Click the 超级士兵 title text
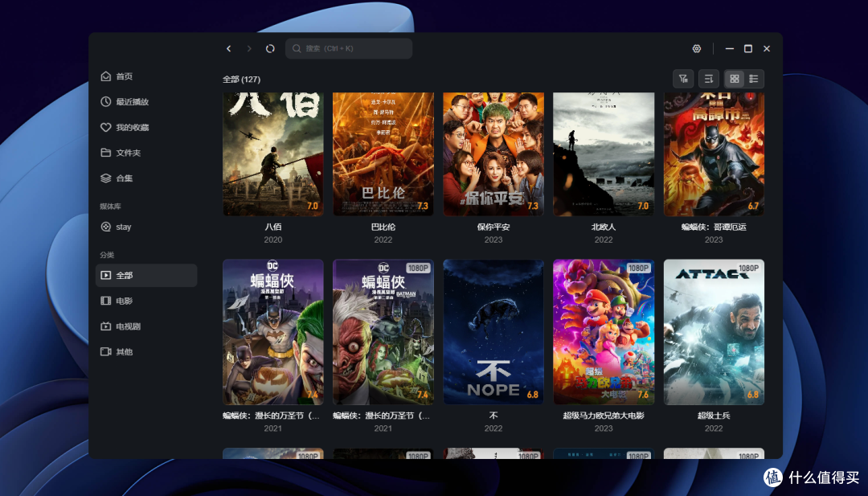 714,415
